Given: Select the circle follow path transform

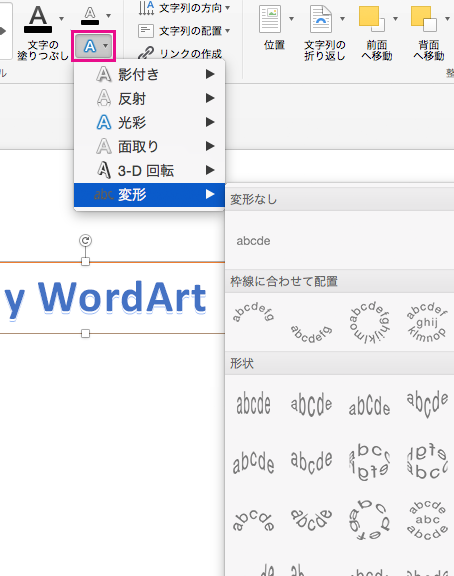Looking at the screenshot, I should tap(369, 323).
